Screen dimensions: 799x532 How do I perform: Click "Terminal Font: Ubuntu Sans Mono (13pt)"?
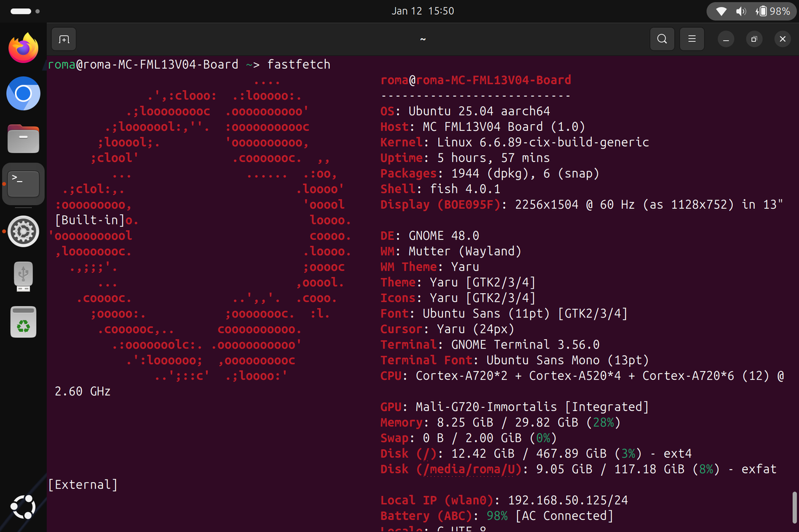pyautogui.click(x=514, y=360)
